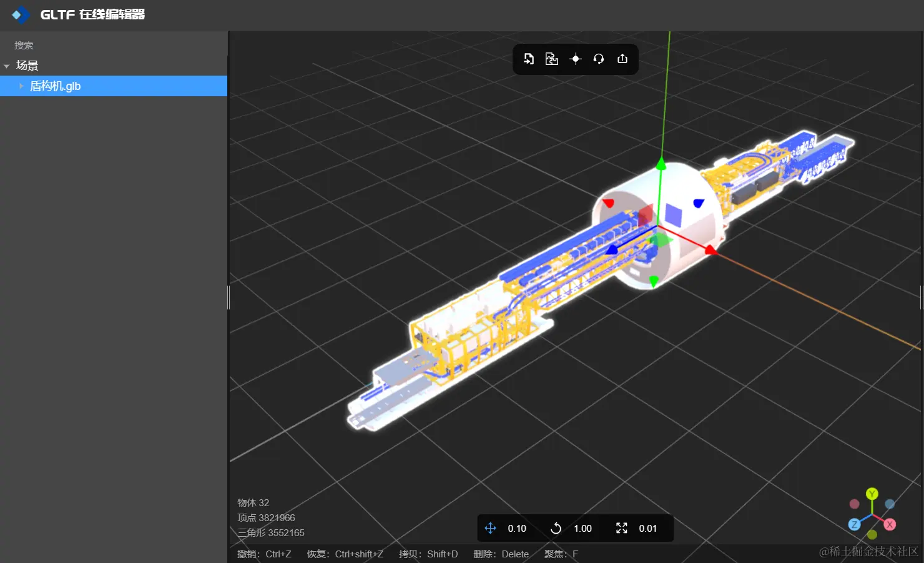Click the 三角形 3552165 stat text
The image size is (924, 563).
click(x=271, y=532)
